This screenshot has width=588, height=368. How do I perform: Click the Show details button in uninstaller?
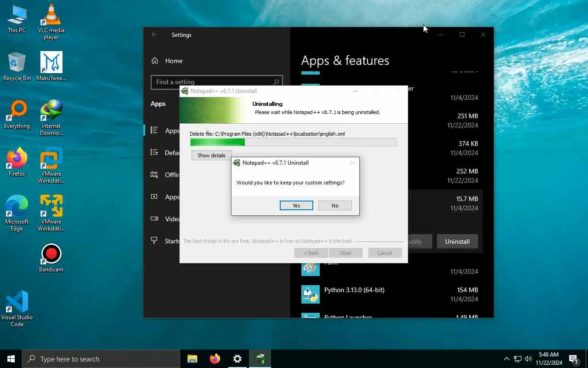point(211,155)
